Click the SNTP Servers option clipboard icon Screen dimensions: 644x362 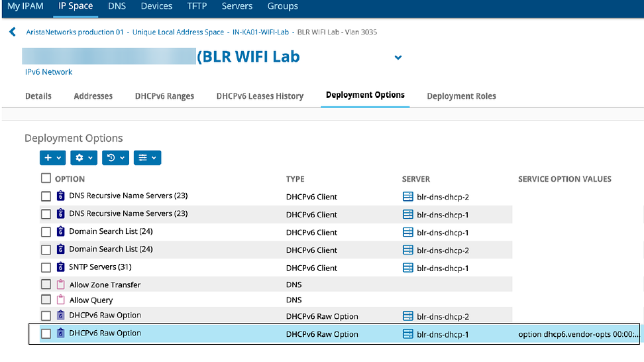point(61,267)
